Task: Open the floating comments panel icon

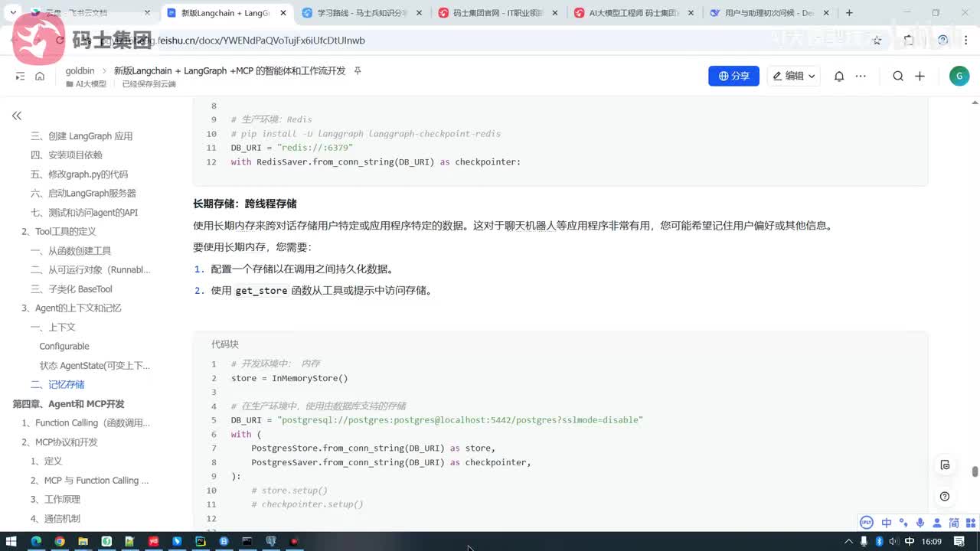Action: (945, 465)
